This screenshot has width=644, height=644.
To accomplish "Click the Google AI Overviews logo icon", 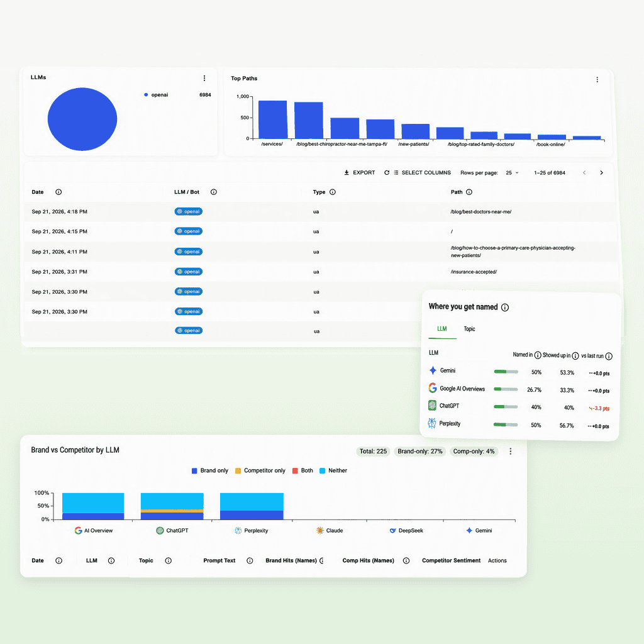I will point(433,387).
